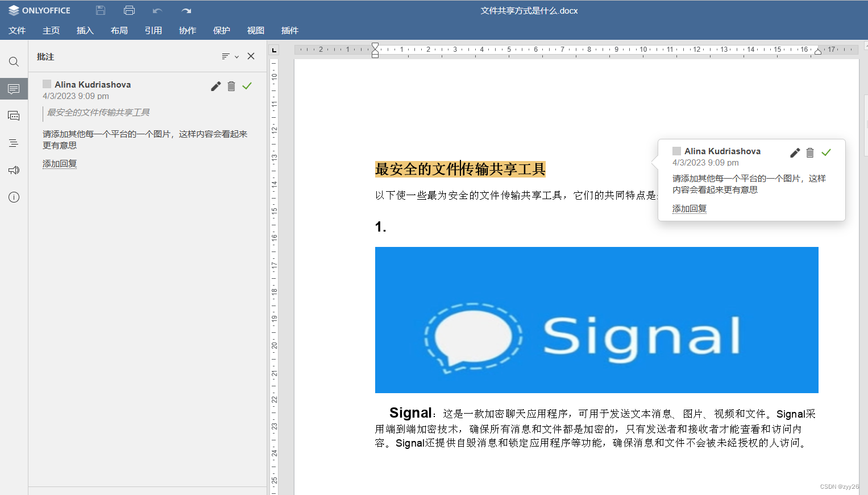
Task: Open the comments sort dropdown
Action: point(230,56)
